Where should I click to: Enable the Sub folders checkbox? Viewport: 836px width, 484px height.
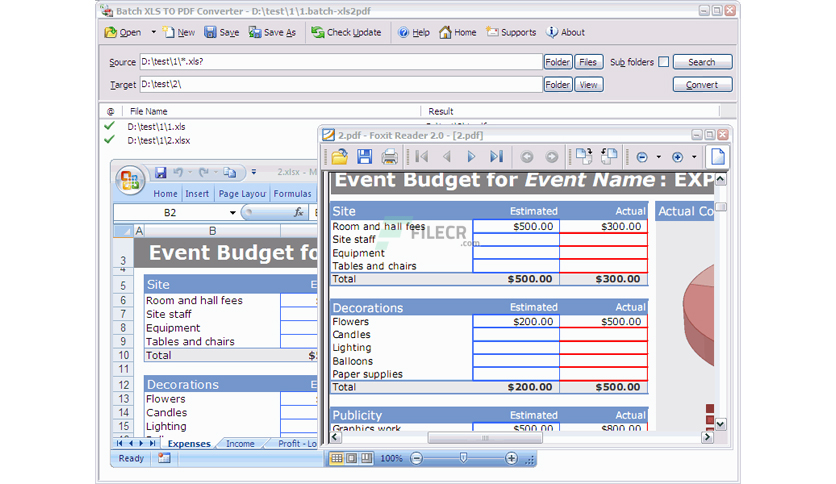(663, 62)
